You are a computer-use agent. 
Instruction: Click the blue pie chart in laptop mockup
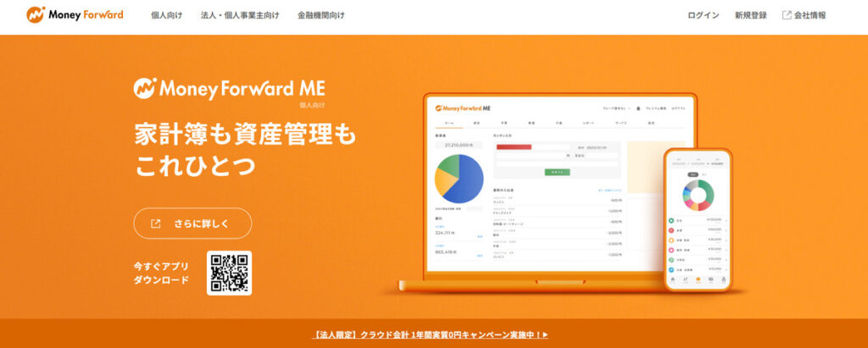[459, 178]
